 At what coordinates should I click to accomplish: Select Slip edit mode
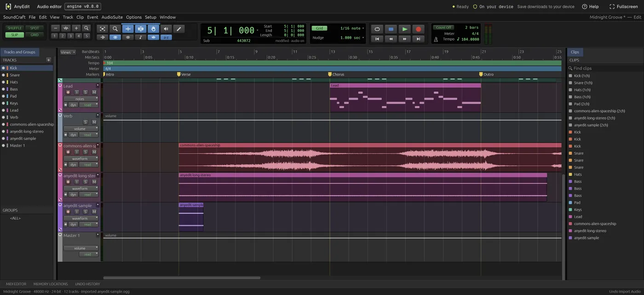point(15,35)
